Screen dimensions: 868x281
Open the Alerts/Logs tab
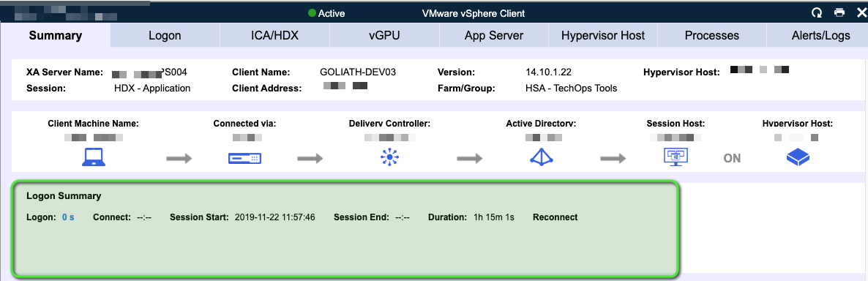(x=817, y=35)
